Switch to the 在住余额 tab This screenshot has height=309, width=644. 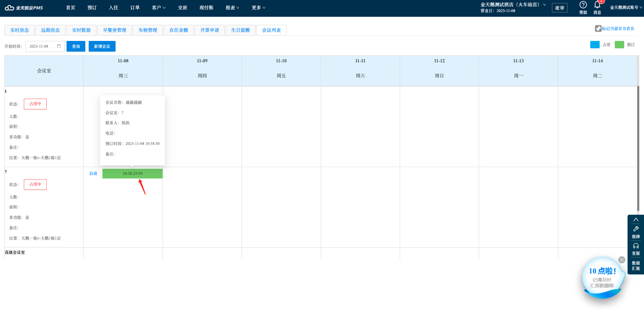(179, 30)
